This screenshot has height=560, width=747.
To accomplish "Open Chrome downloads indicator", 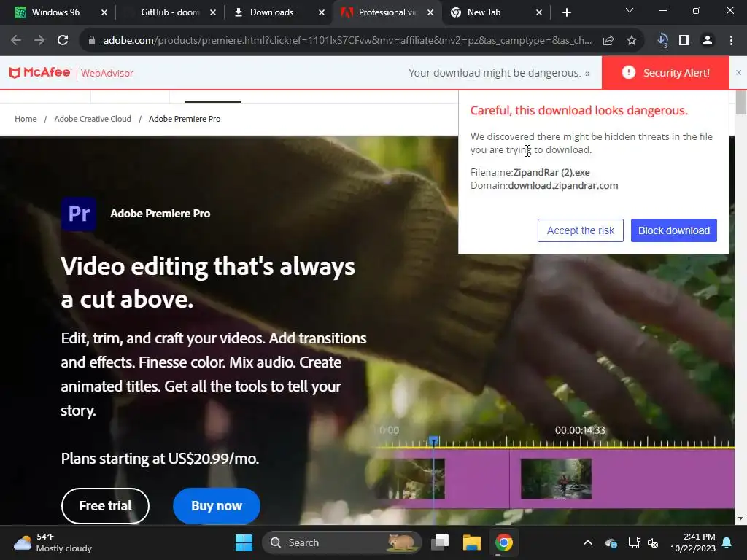I will pos(662,41).
